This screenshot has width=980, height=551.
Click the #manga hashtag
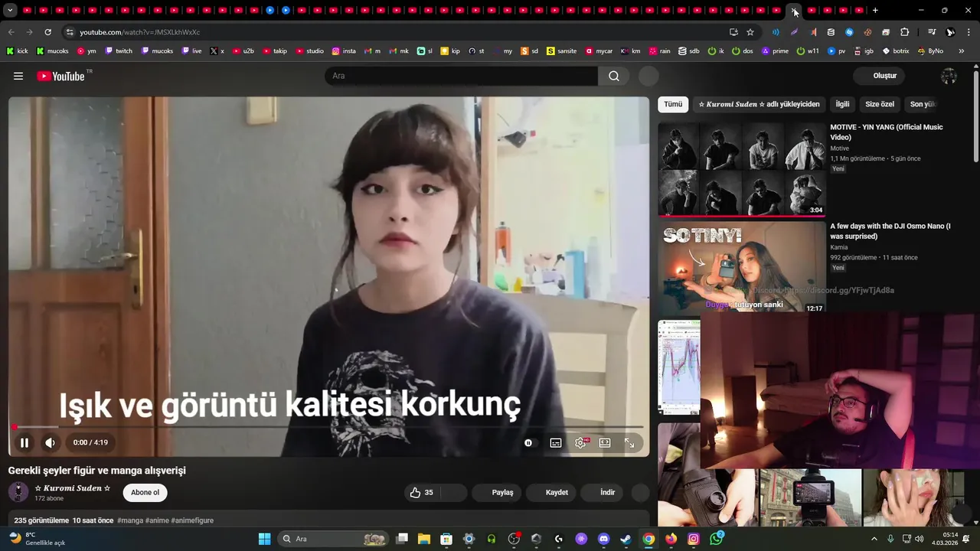pos(129,520)
